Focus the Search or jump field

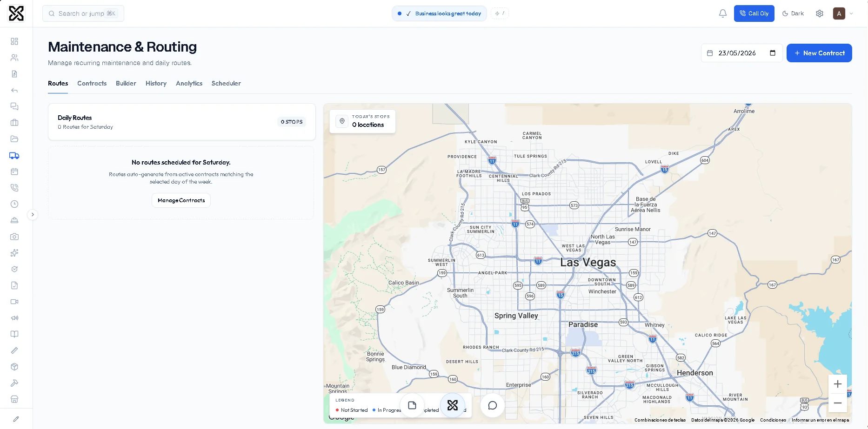(83, 13)
